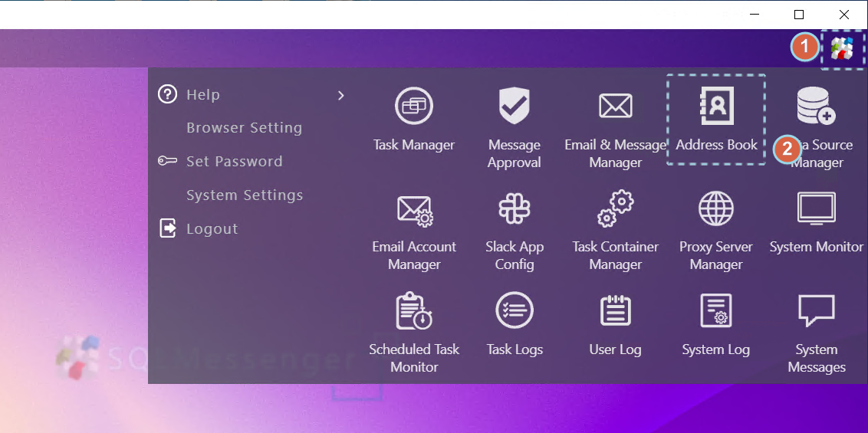Open Slack App Config icon
The width and height of the screenshot is (868, 433).
(515, 208)
